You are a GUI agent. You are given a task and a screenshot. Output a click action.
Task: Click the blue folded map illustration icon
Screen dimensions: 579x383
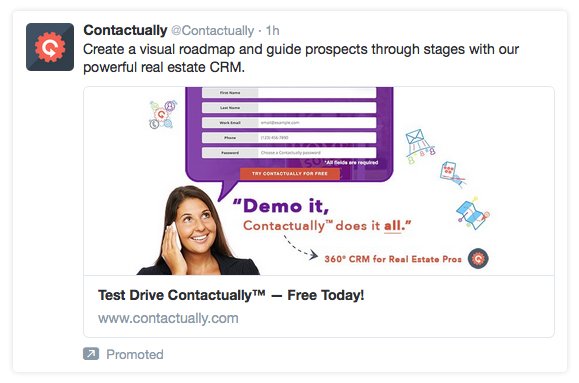(x=473, y=213)
